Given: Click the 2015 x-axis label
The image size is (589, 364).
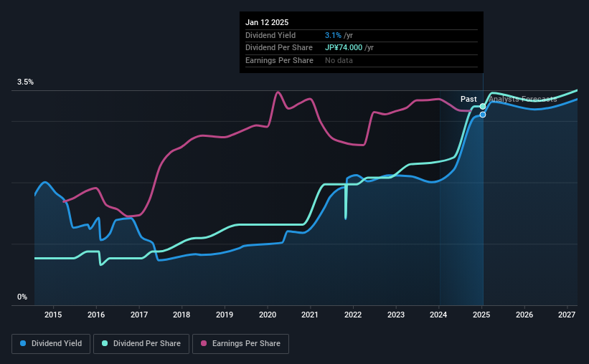Looking at the screenshot, I should point(53,315).
